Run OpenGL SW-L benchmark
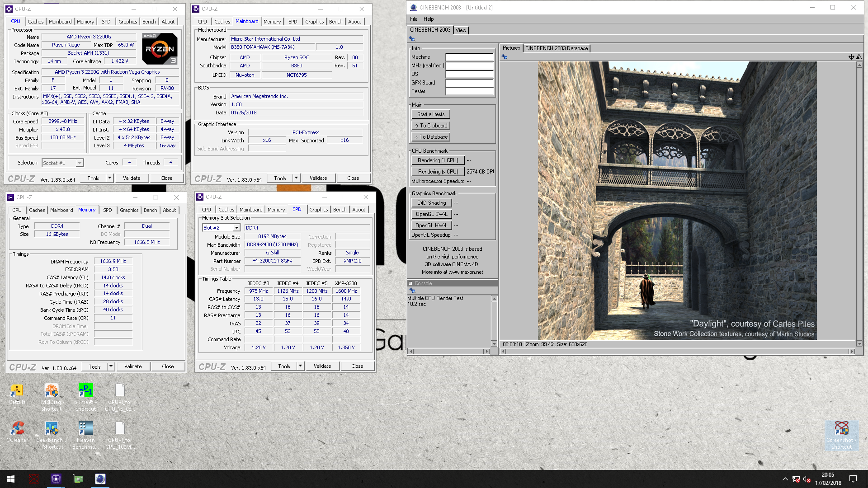 [431, 214]
